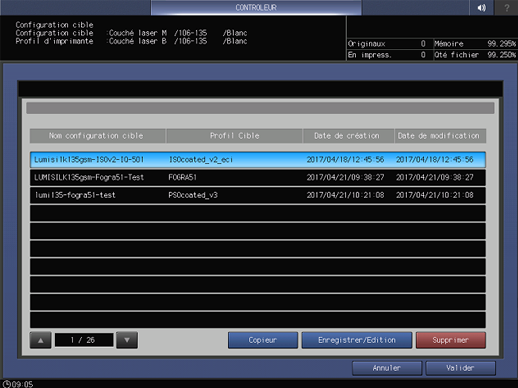Confirm with the Valider button
This screenshot has height=388, width=518.
(x=460, y=368)
